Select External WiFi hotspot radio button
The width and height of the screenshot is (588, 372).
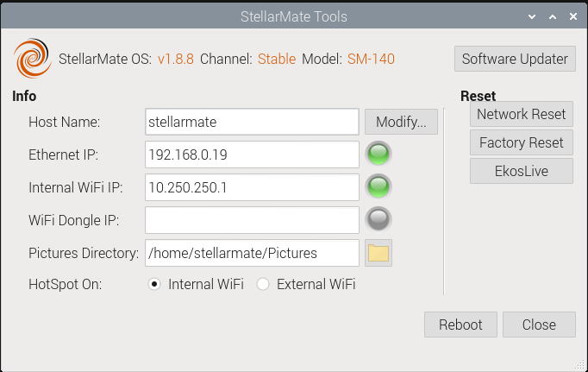click(263, 284)
